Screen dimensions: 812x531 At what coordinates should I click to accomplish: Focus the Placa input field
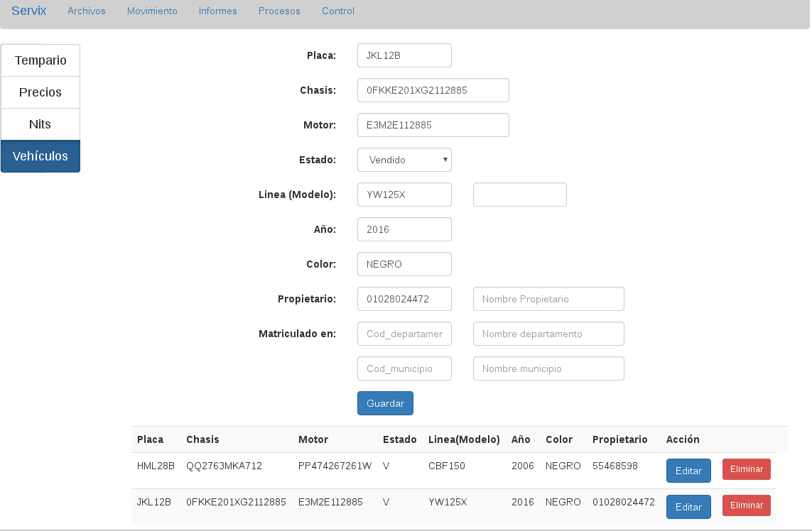pos(404,55)
